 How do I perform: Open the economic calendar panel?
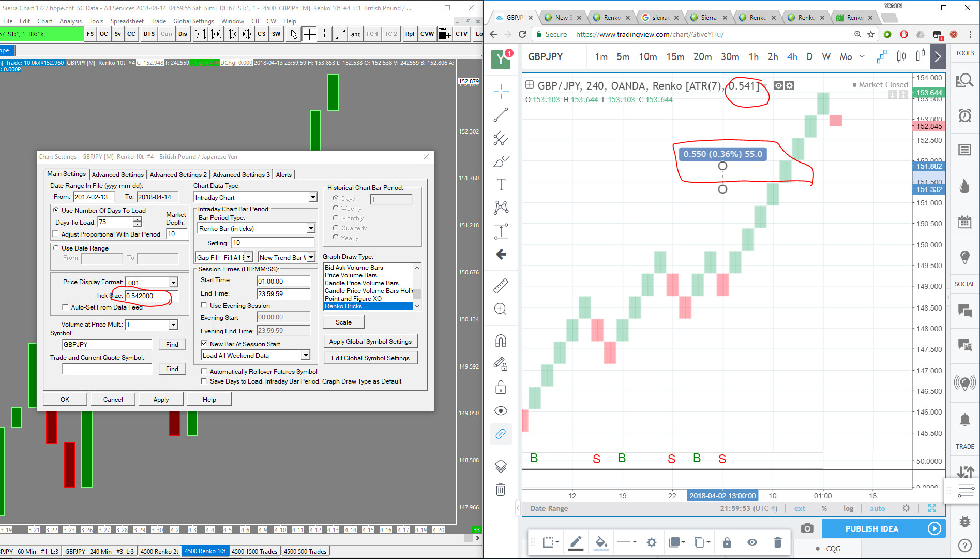[x=965, y=223]
